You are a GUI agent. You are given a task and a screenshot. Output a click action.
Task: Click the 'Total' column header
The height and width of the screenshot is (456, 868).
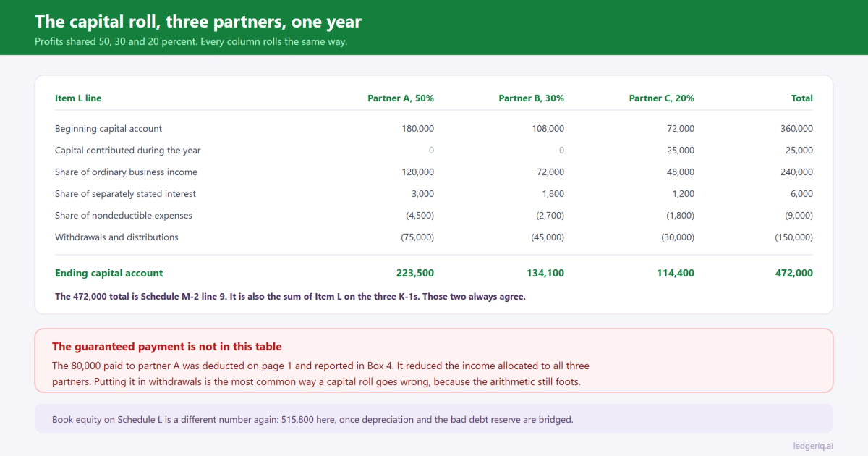802,98
